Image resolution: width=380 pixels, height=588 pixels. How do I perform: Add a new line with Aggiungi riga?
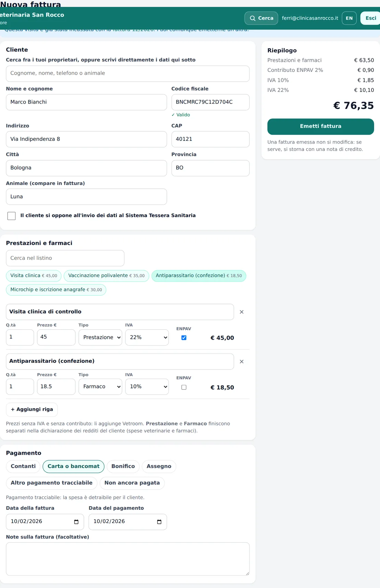[32, 409]
